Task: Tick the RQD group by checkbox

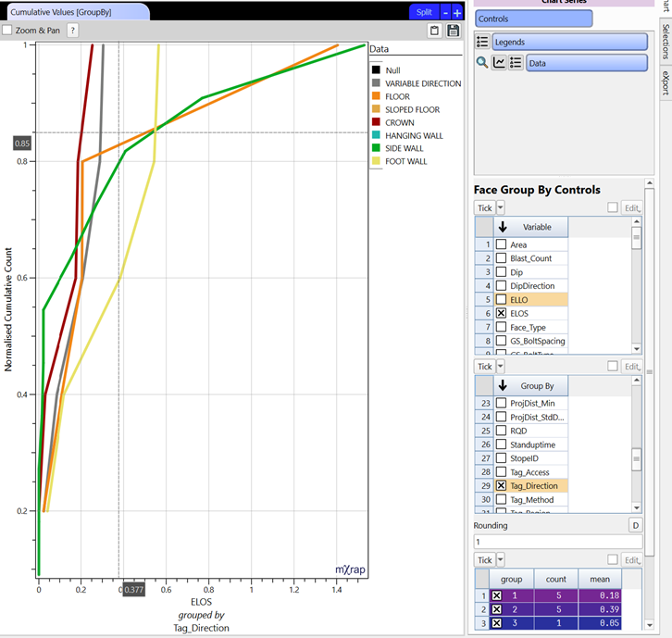Action: tap(501, 431)
